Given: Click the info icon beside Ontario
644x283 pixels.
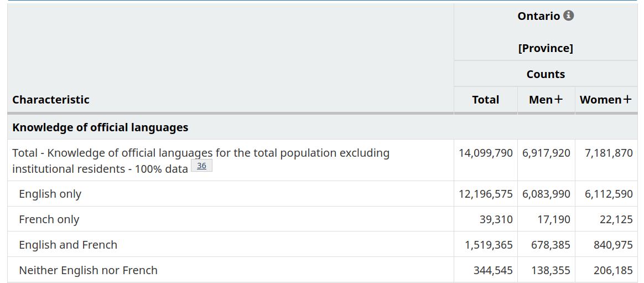Looking at the screenshot, I should (568, 16).
